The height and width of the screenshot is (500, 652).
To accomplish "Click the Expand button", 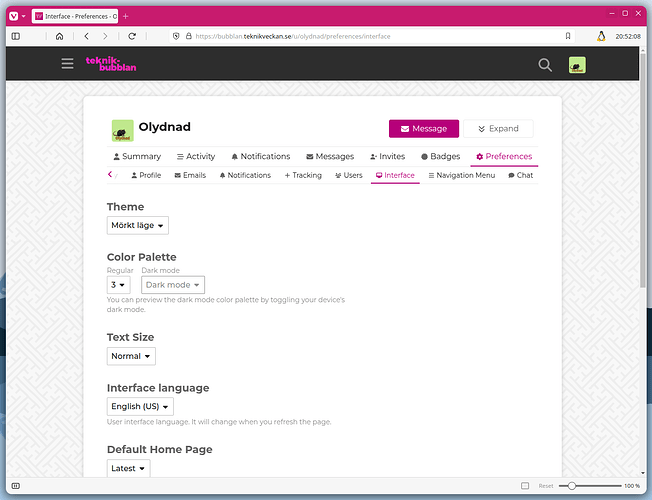I will (498, 129).
